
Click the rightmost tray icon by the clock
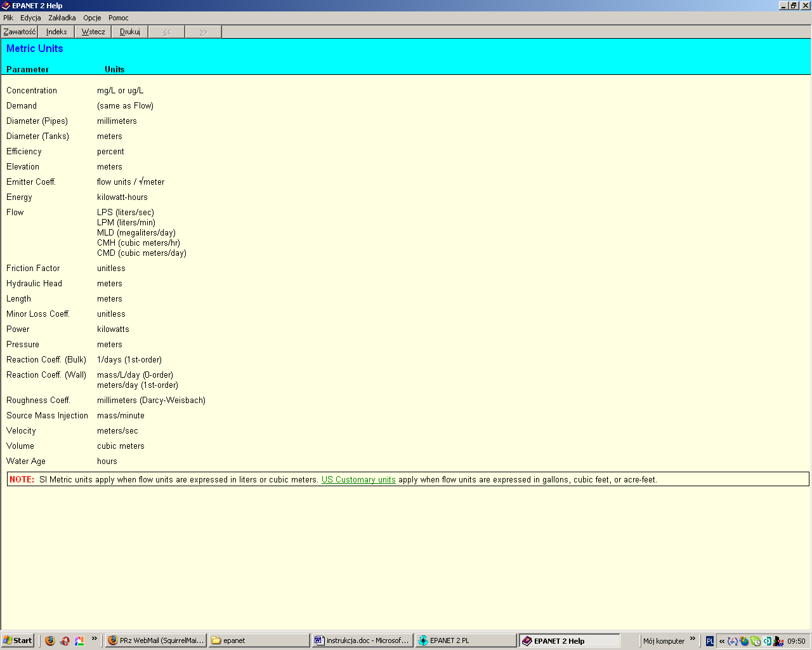(778, 641)
